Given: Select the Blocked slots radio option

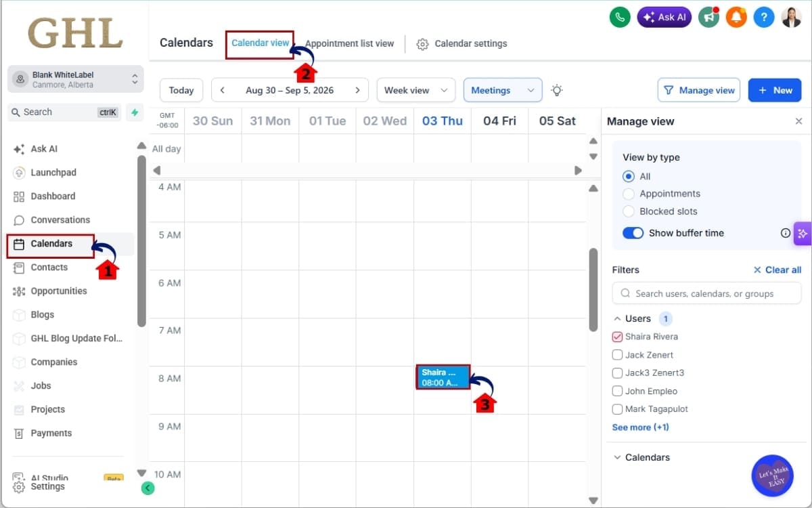Looking at the screenshot, I should point(629,211).
